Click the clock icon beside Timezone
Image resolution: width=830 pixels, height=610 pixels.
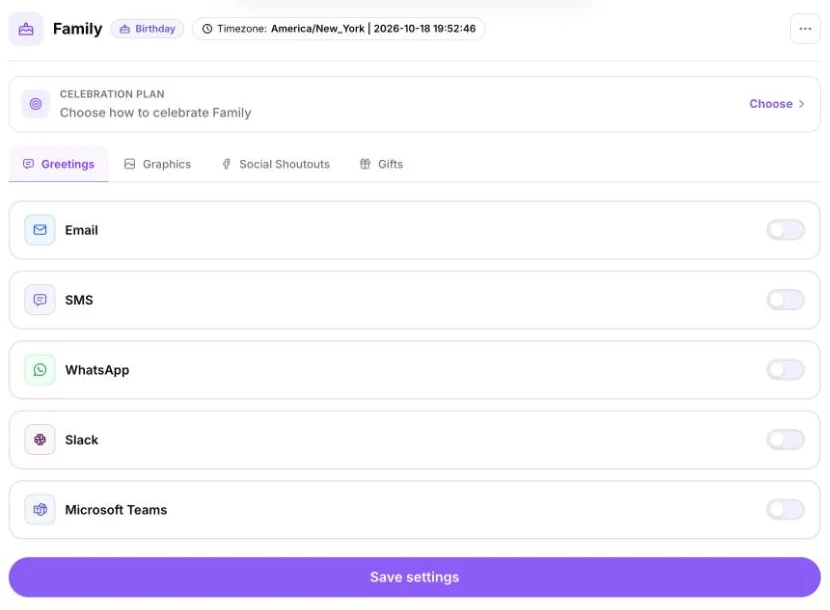(207, 29)
